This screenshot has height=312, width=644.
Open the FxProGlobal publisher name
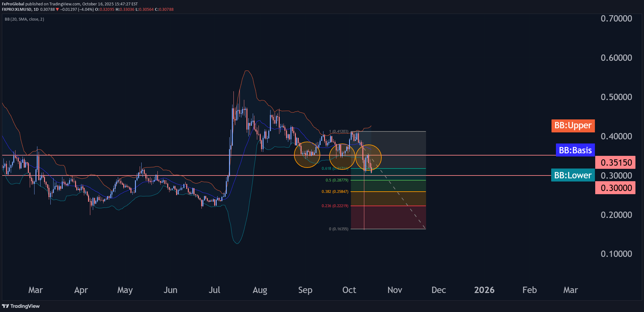(13, 4)
